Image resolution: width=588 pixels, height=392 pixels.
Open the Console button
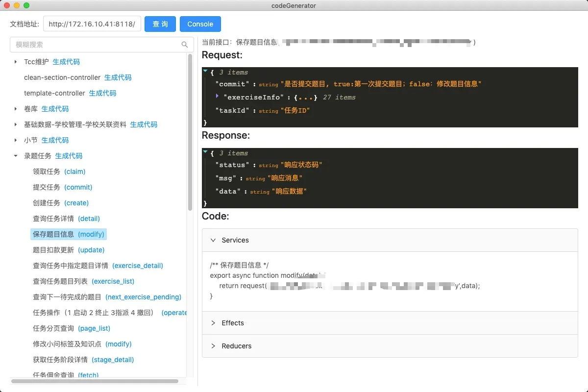200,24
